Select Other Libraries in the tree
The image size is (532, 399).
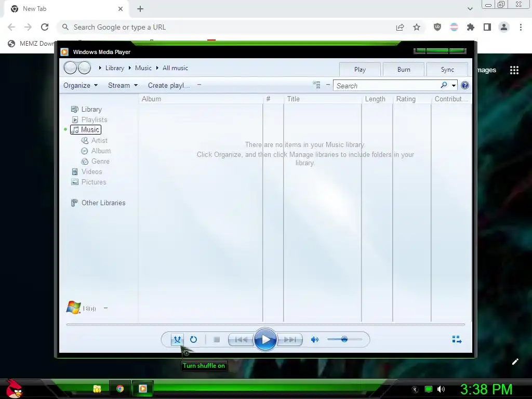pyautogui.click(x=98, y=203)
